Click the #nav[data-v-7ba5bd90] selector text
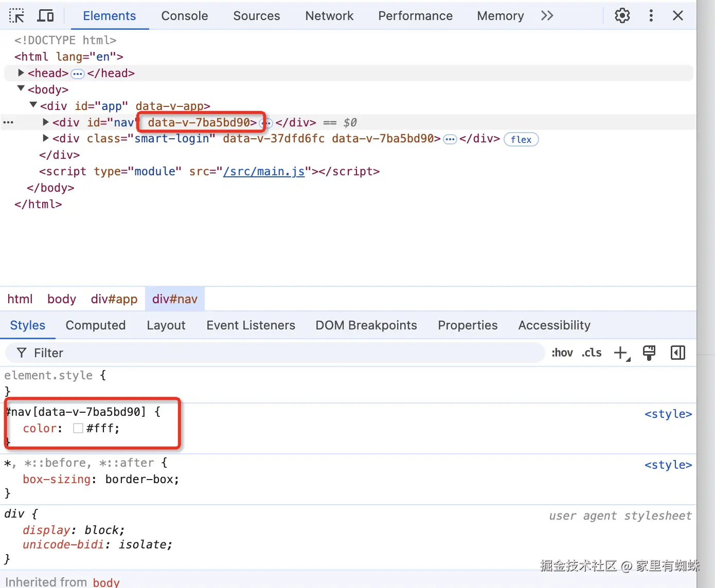 [76, 412]
